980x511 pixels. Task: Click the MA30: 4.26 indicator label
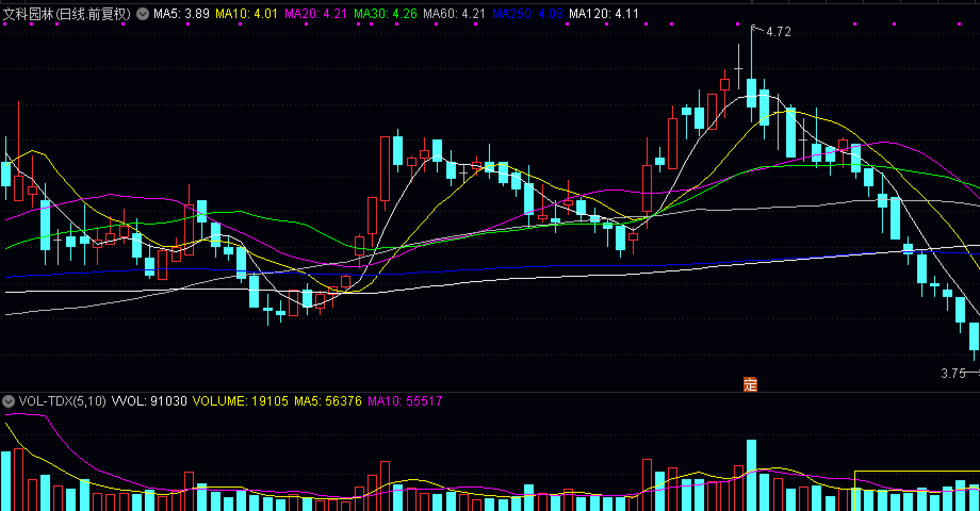tap(386, 14)
